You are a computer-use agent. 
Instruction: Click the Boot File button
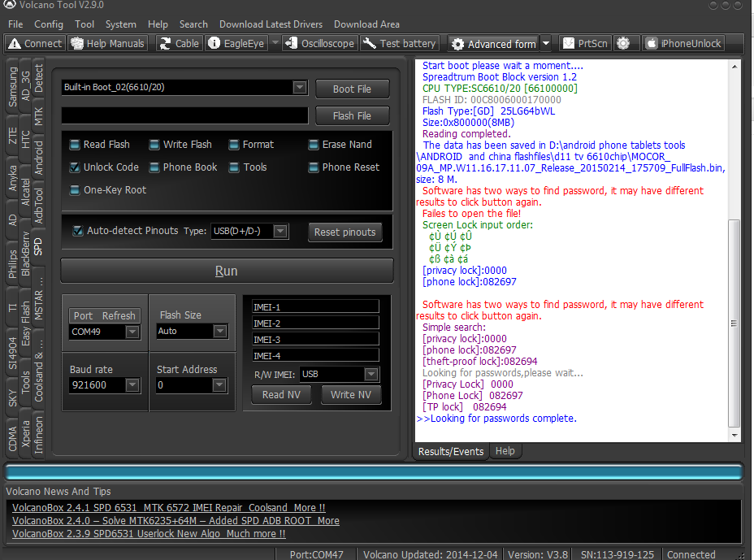coord(352,89)
